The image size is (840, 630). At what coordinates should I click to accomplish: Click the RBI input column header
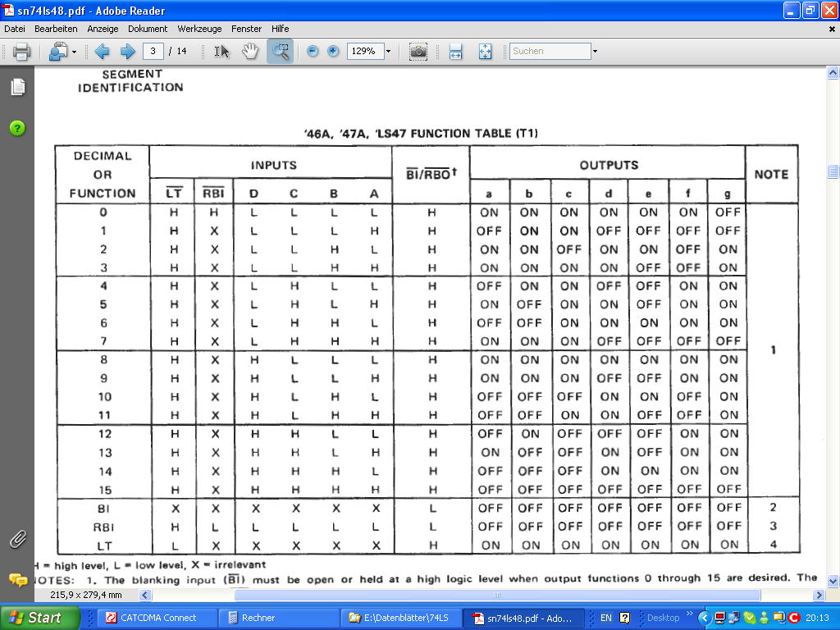coord(213,193)
